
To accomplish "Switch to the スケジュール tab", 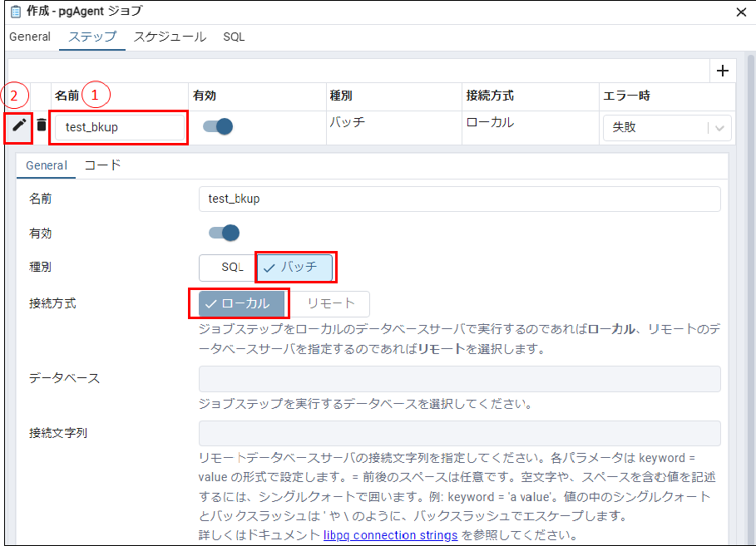I will (170, 37).
